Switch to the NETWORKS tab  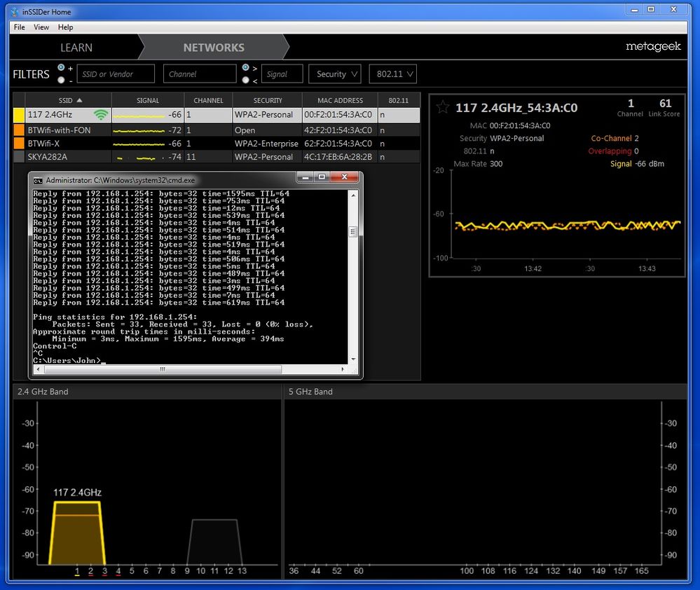click(x=214, y=48)
